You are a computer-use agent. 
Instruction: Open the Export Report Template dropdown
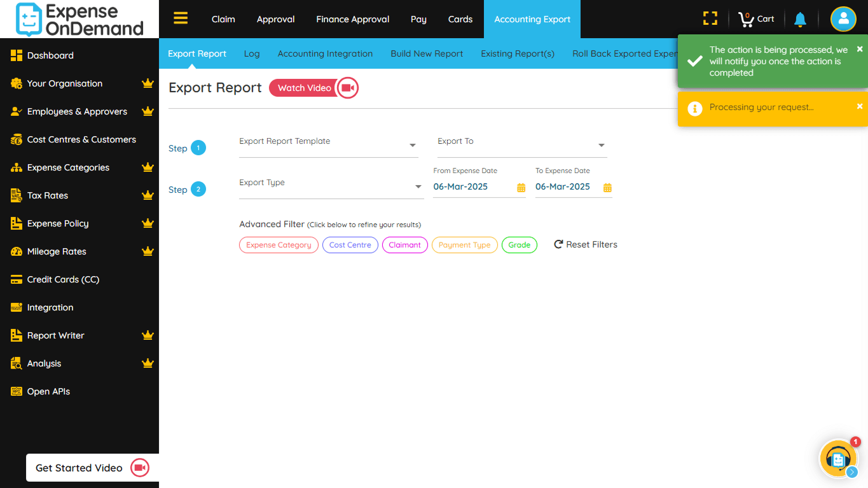[328, 146]
